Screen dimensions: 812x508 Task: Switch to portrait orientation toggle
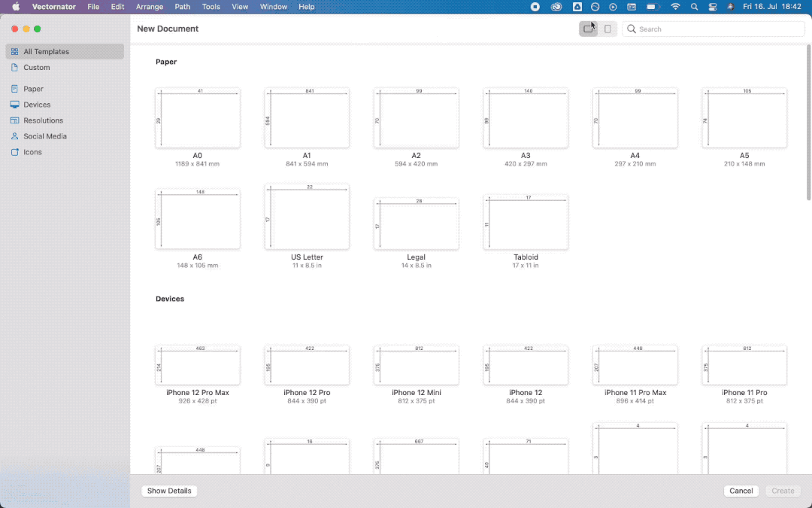pyautogui.click(x=607, y=29)
